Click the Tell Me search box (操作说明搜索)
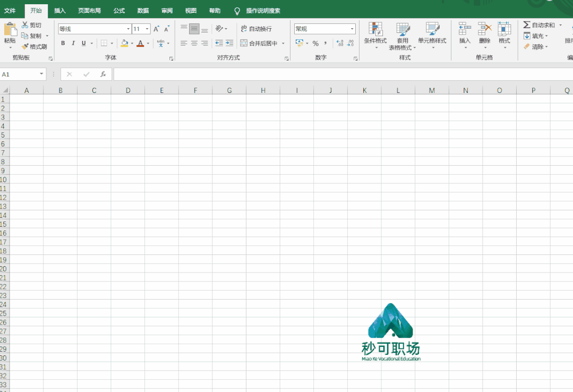 [x=263, y=11]
